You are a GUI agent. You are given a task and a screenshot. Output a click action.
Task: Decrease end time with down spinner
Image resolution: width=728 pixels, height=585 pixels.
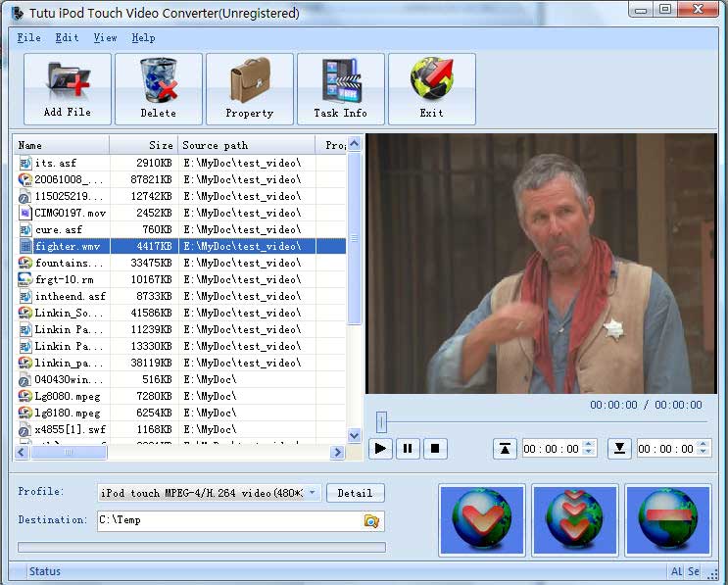tap(703, 453)
